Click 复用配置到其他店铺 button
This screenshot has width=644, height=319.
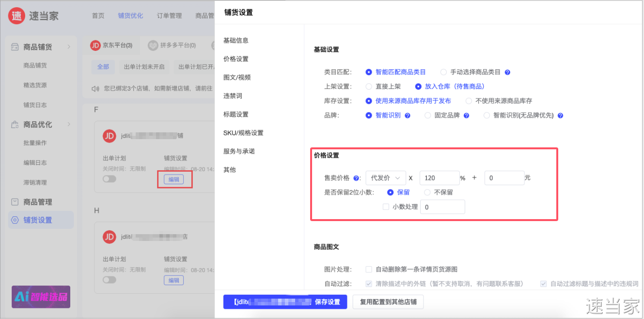[388, 302]
